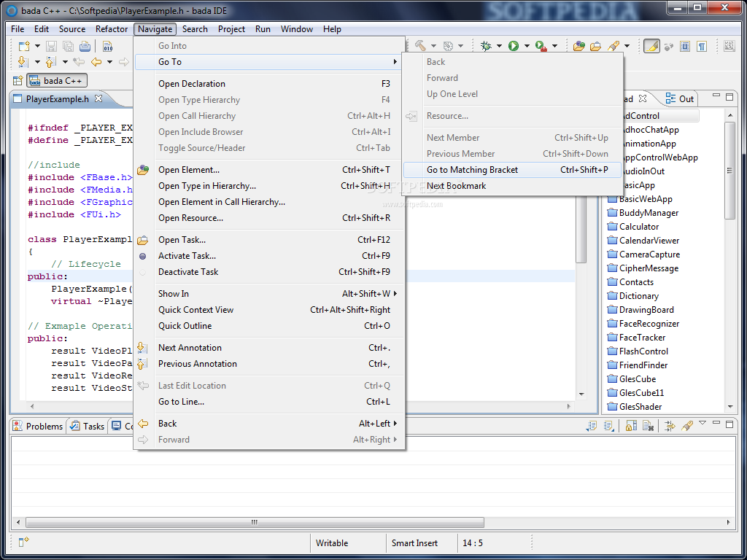Click the New file wizard icon

[23, 46]
